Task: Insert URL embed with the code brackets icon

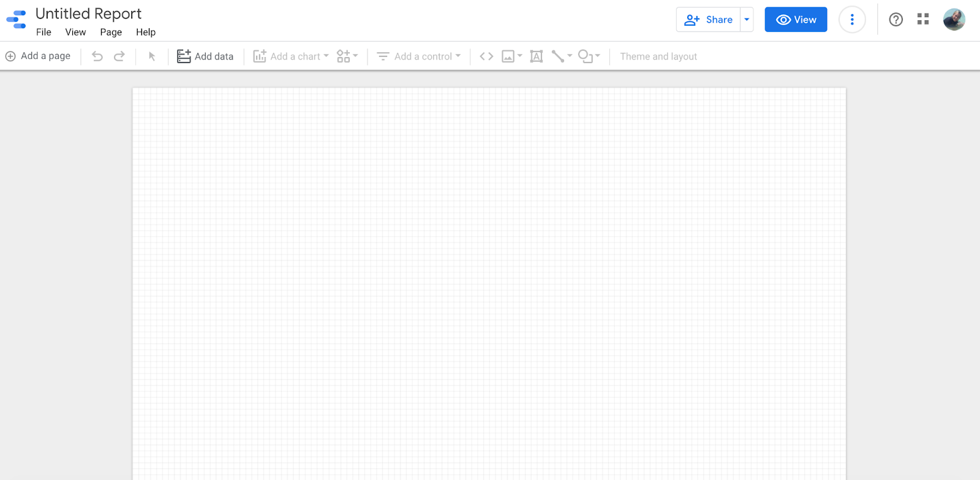Action: pos(486,56)
